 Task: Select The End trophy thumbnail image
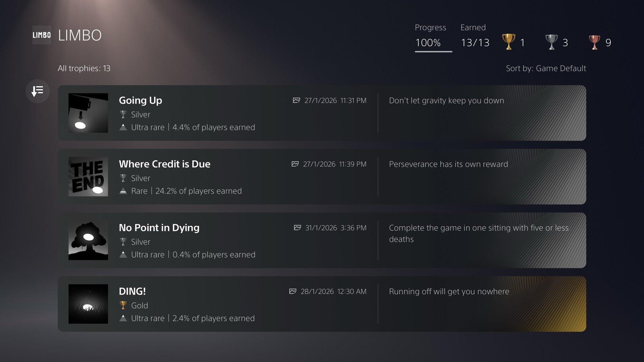tap(88, 177)
